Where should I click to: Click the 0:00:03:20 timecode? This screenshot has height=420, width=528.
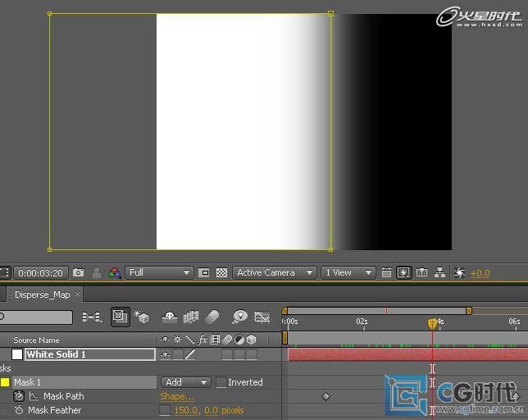(x=41, y=273)
